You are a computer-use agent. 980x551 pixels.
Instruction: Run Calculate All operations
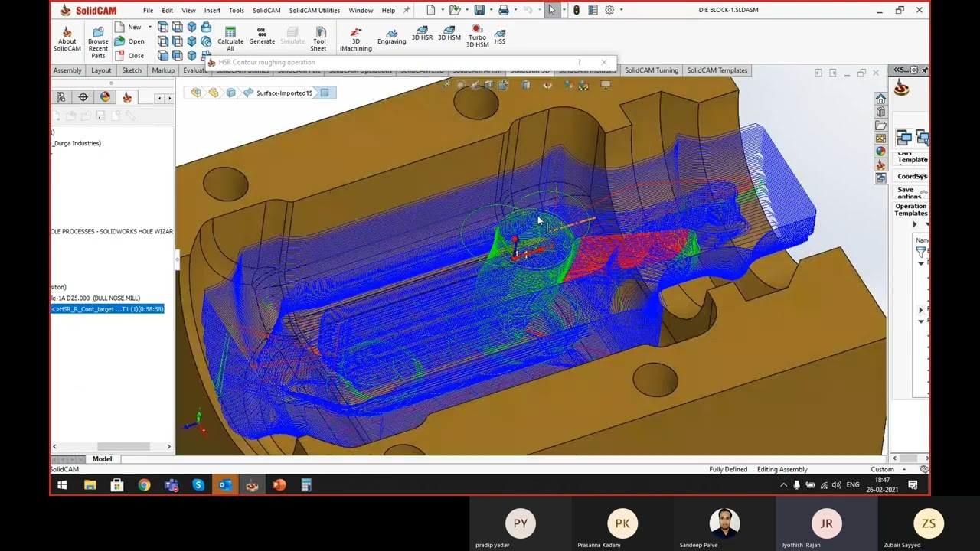pyautogui.click(x=230, y=39)
